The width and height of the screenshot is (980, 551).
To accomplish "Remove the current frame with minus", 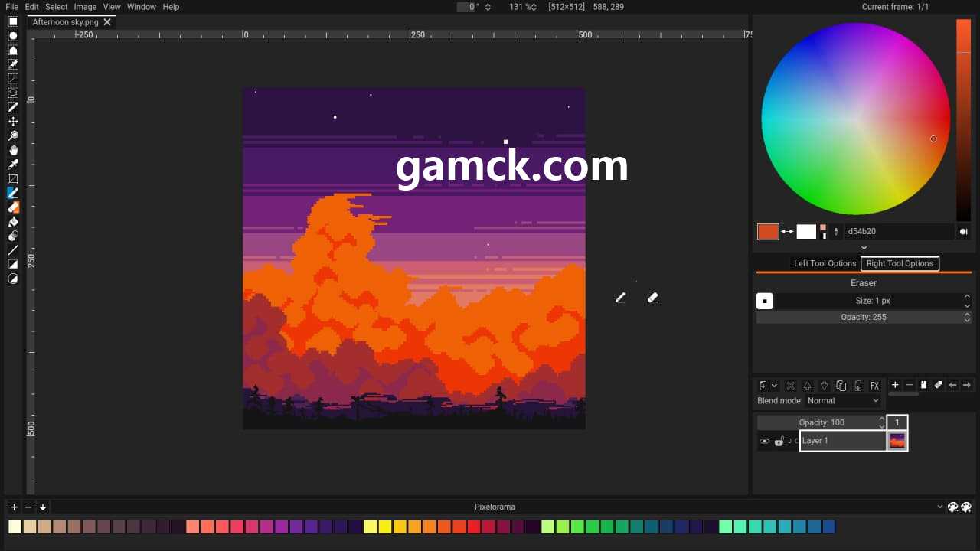I will (910, 385).
